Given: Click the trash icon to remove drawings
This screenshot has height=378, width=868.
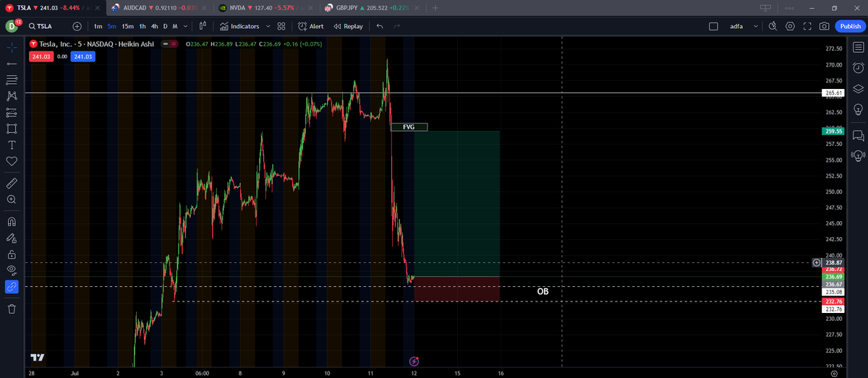Looking at the screenshot, I should tap(12, 309).
